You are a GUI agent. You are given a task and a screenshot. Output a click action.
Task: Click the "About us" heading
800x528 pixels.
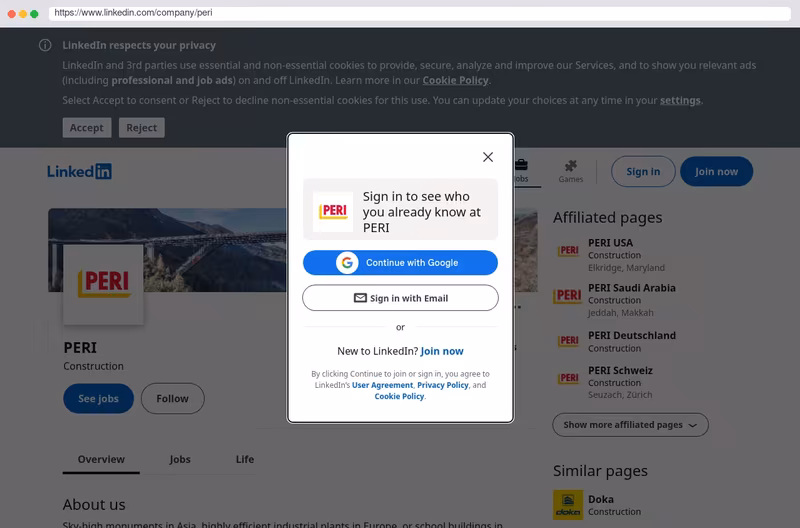click(94, 505)
